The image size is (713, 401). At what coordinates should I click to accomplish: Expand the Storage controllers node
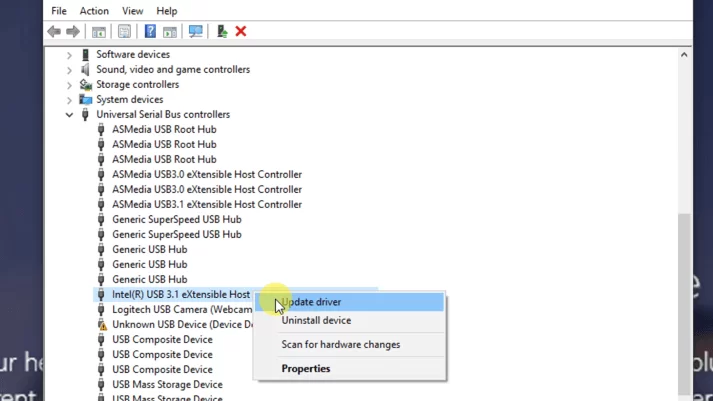pyautogui.click(x=69, y=85)
